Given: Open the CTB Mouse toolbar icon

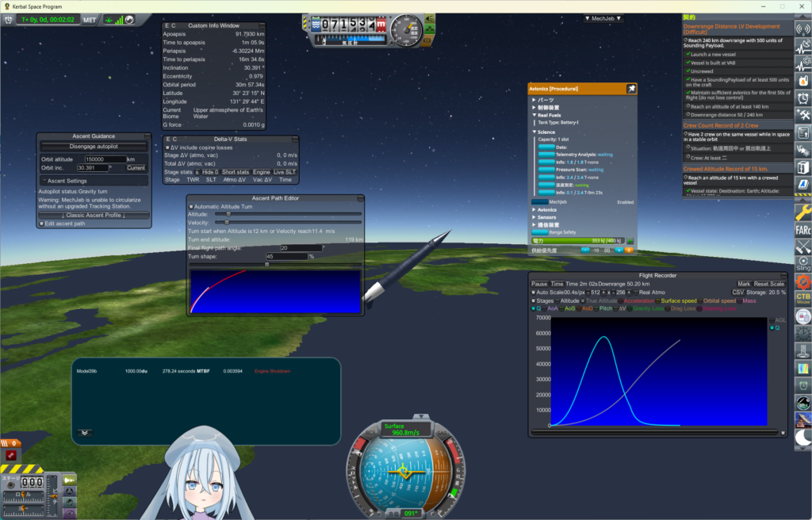Looking at the screenshot, I should [x=802, y=298].
